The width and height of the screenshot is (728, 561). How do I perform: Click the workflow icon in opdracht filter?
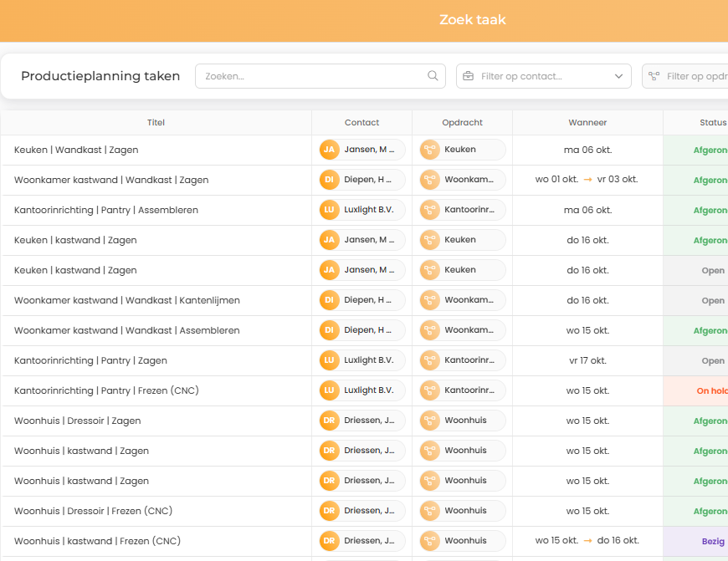(654, 76)
